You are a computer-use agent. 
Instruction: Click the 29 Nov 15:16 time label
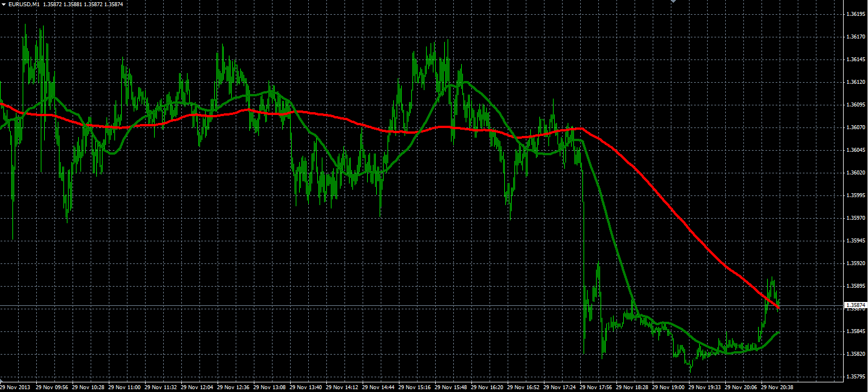415,387
